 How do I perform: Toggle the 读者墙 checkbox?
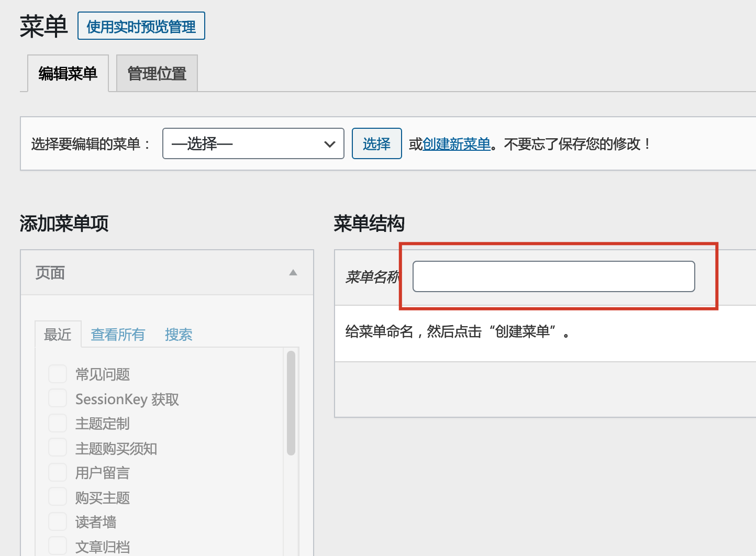tap(58, 522)
